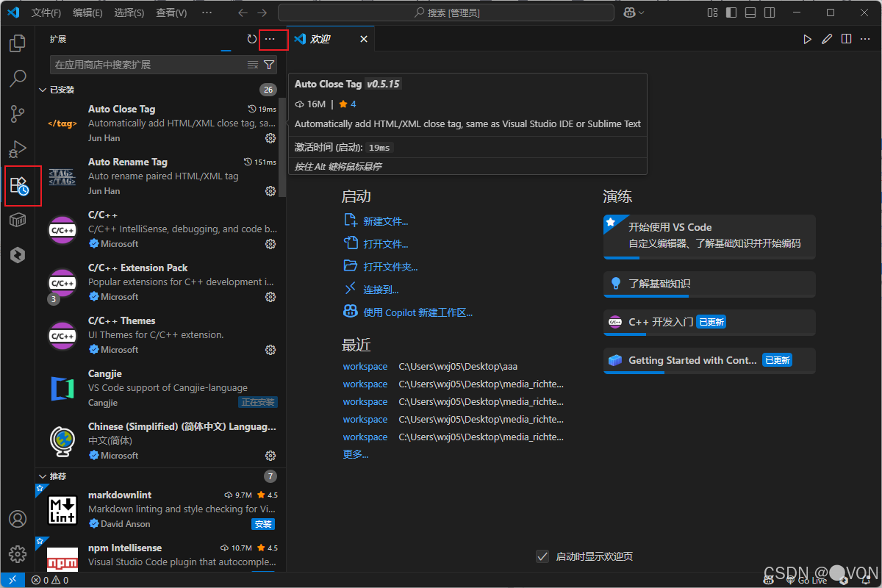Viewport: 882px width, 588px height.
Task: Click the pencil icon in editor toolbar
Action: (x=827, y=39)
